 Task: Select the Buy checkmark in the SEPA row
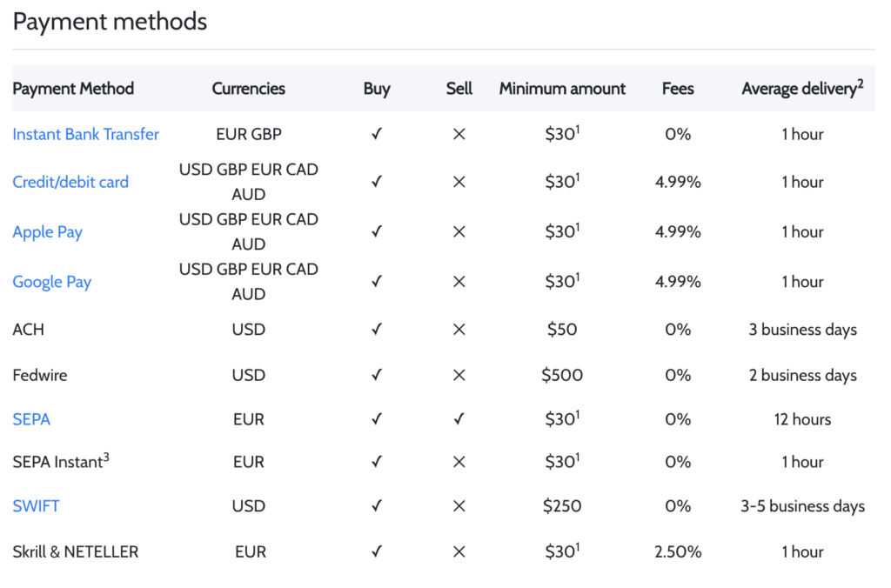(x=377, y=419)
